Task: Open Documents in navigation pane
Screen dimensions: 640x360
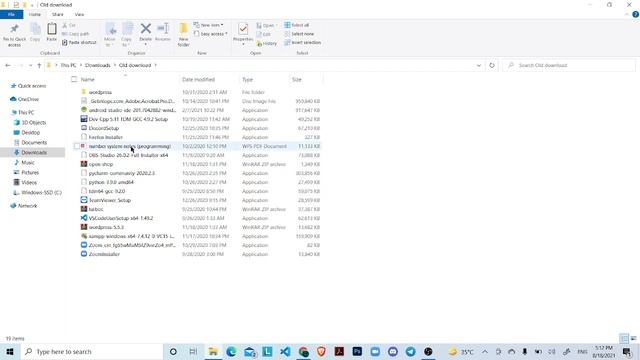Action: pos(31,142)
